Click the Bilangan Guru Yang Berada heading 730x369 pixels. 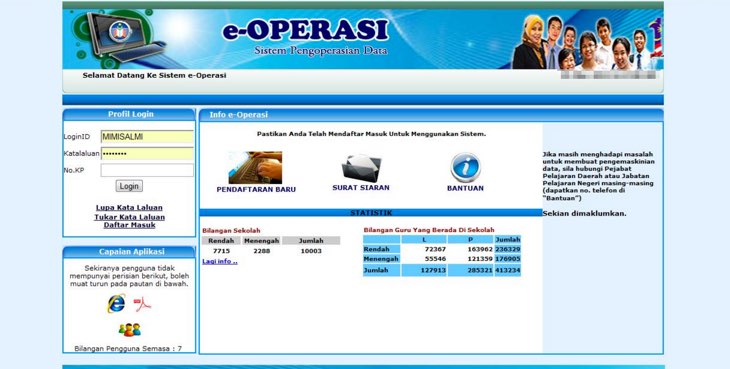click(x=429, y=230)
